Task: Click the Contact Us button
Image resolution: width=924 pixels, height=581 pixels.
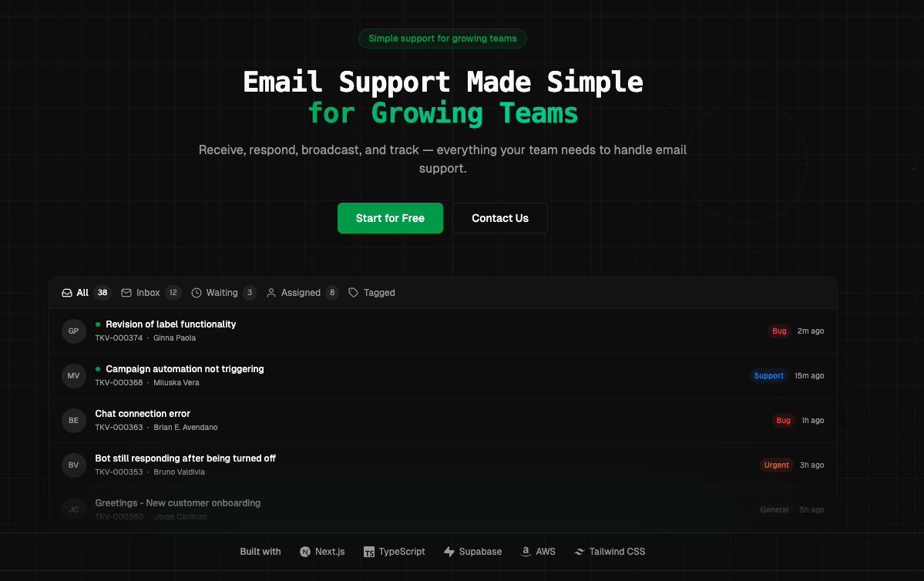Action: pos(499,218)
